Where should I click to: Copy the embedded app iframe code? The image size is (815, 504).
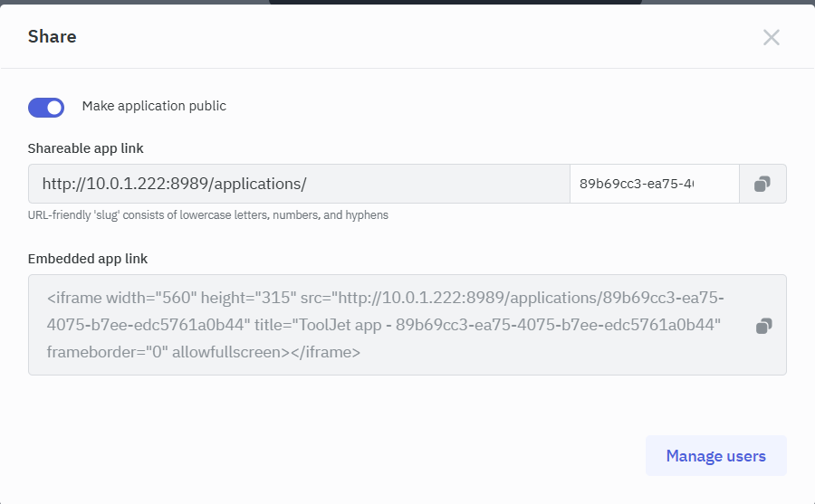pos(763,326)
